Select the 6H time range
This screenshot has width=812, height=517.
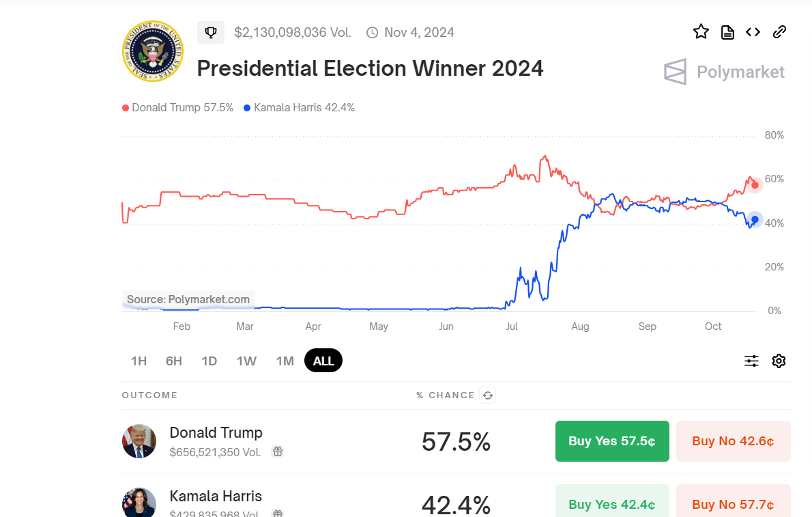[x=174, y=361]
